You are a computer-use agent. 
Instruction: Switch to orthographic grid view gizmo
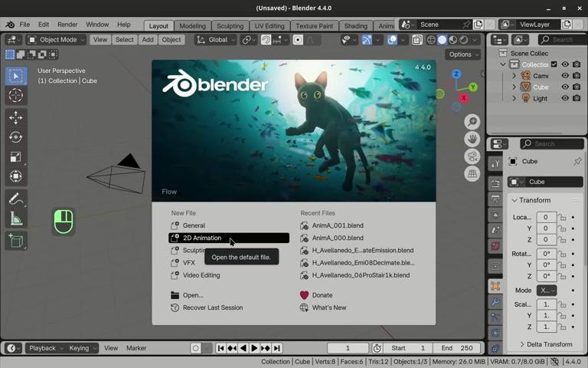click(x=472, y=174)
